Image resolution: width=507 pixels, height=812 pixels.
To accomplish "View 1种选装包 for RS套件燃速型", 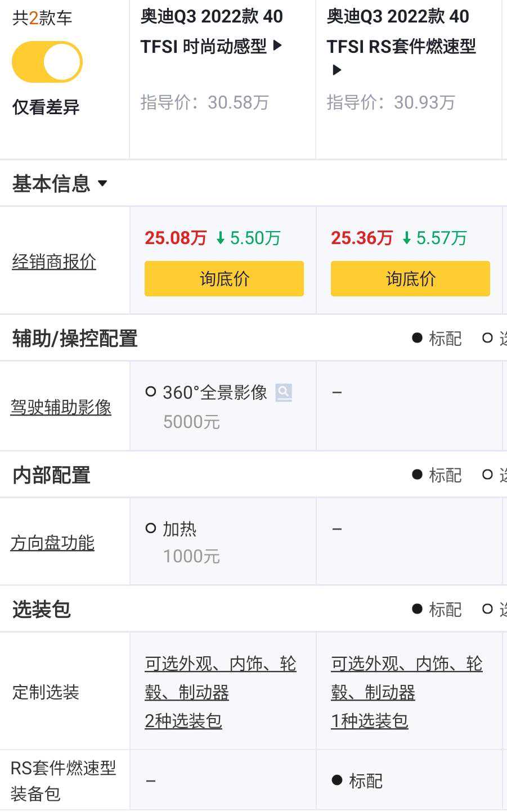I will 370,721.
